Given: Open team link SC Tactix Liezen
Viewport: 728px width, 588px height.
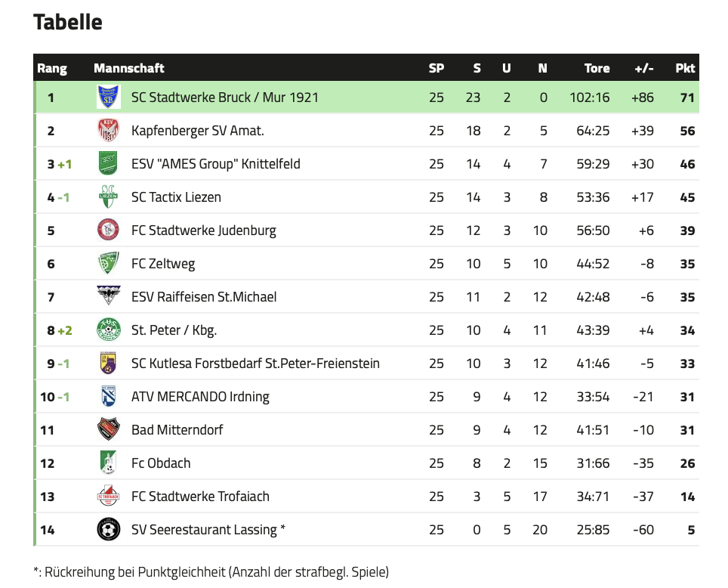Looking at the screenshot, I should (176, 197).
